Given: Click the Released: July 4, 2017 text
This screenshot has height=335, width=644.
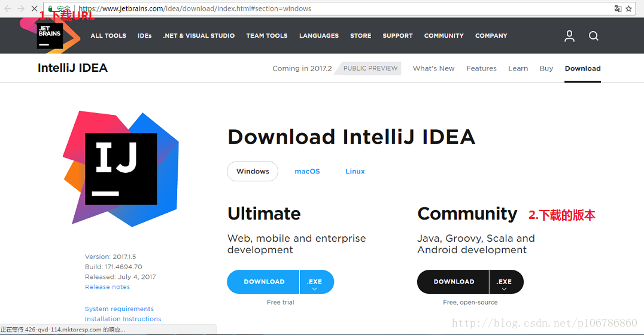Looking at the screenshot, I should pyautogui.click(x=120, y=277).
